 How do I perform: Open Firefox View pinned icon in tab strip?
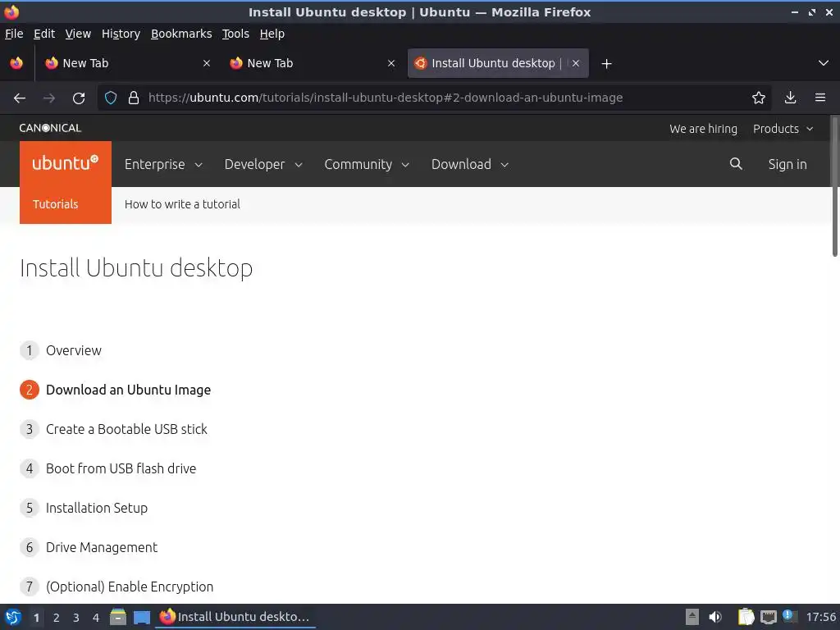click(x=16, y=63)
